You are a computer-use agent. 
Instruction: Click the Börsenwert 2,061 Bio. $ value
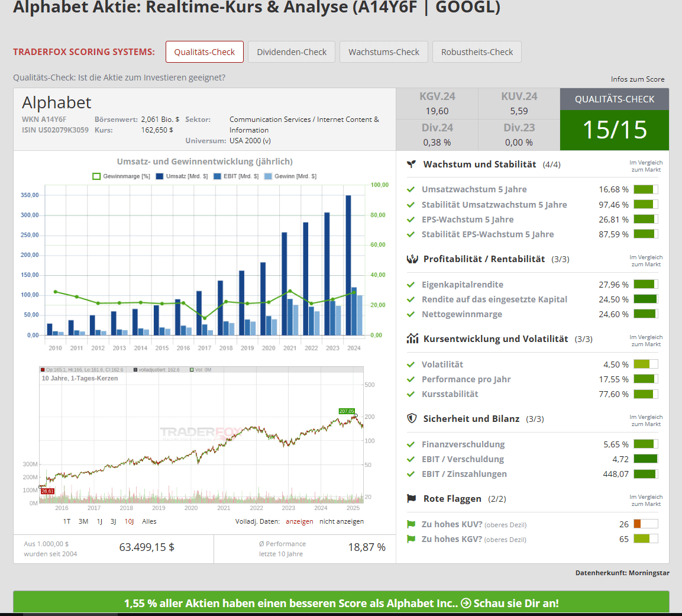pyautogui.click(x=160, y=119)
